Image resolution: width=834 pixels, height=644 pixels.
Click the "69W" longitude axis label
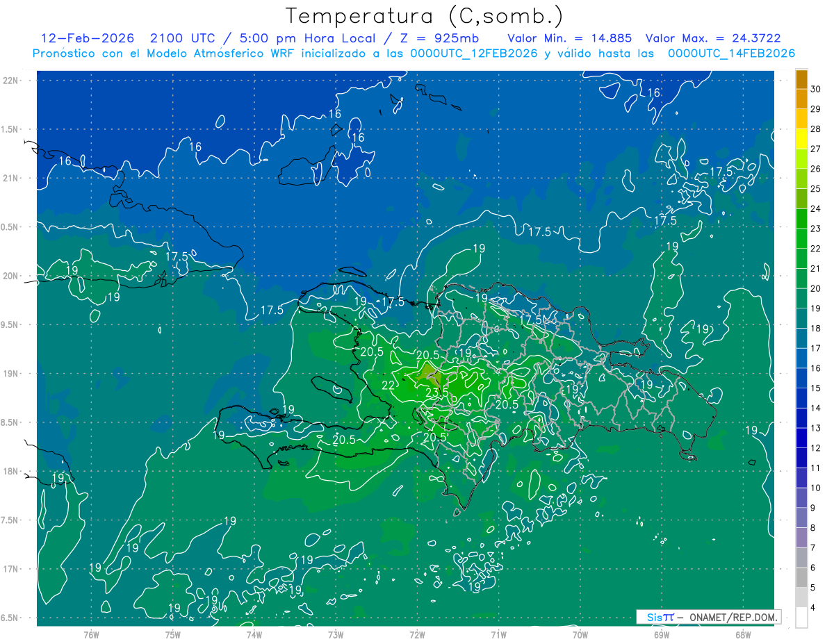662,634
